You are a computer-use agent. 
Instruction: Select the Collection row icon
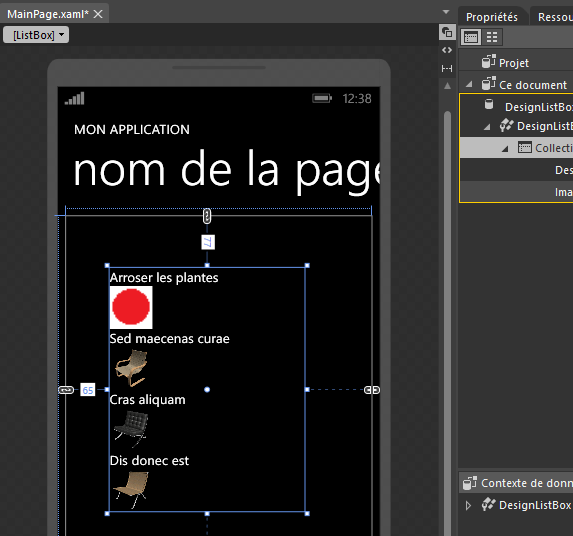tap(525, 147)
